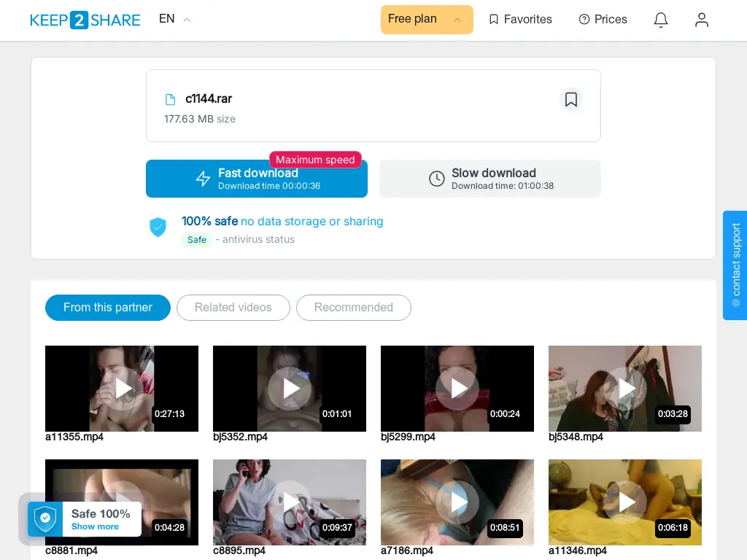The width and height of the screenshot is (747, 560).
Task: Open the notifications bell
Action: pyautogui.click(x=661, y=20)
